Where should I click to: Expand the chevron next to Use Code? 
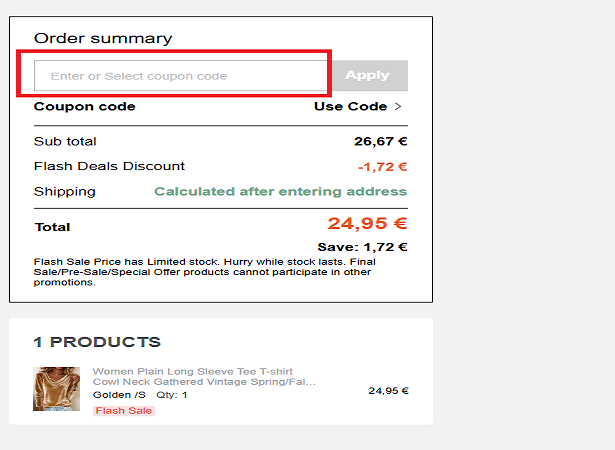click(398, 107)
